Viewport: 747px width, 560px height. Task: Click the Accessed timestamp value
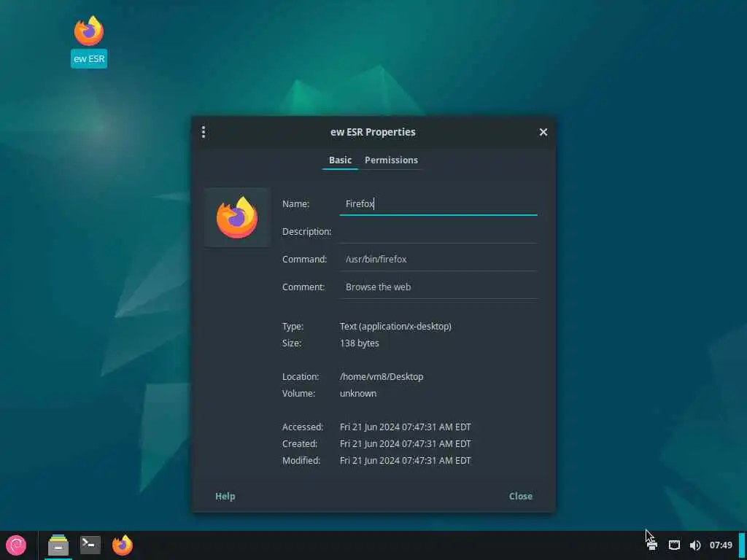[x=406, y=427]
